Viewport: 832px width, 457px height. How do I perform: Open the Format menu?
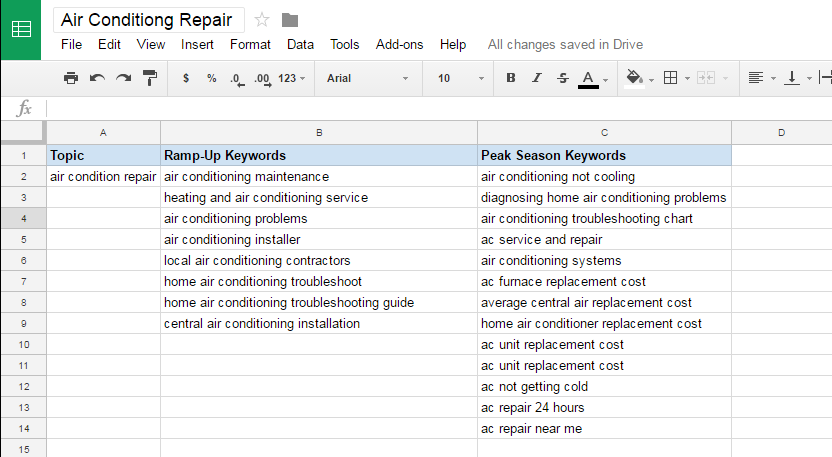(250, 45)
